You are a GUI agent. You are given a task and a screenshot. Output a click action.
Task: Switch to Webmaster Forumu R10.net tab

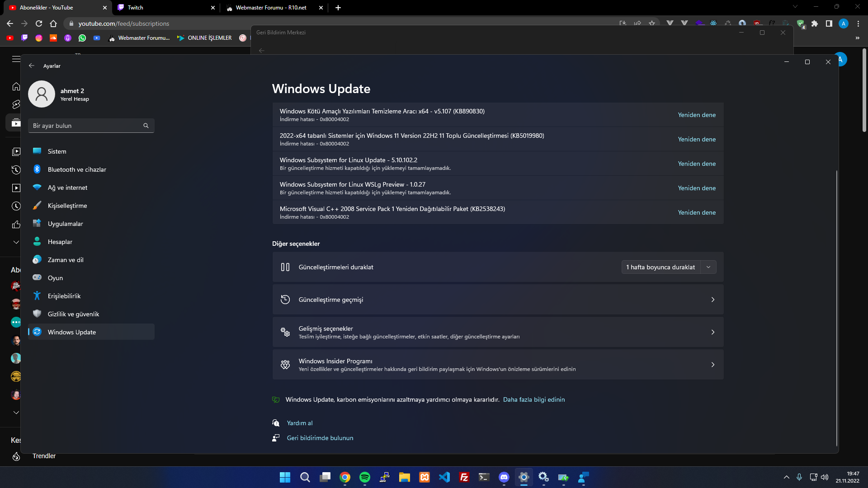[274, 8]
